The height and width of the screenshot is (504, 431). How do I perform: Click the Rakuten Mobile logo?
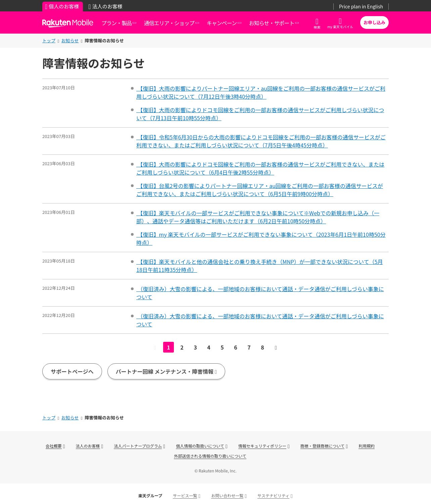click(x=67, y=23)
